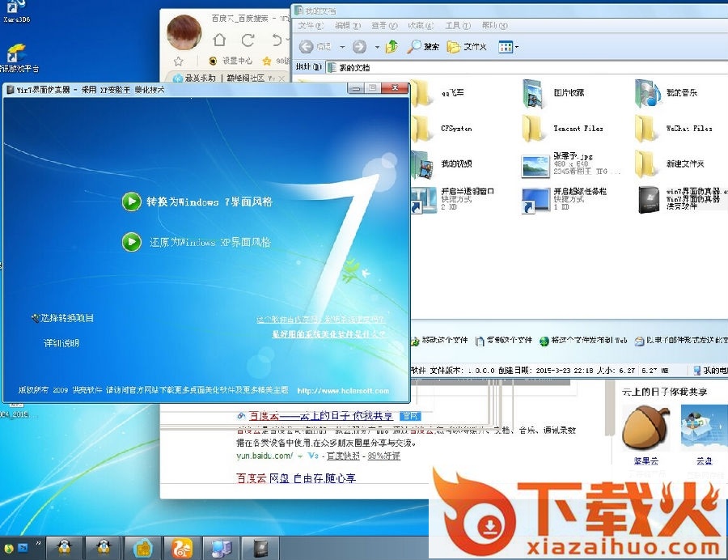
Task: Click 将这个文件发布到 Web task link
Action: click(x=583, y=341)
